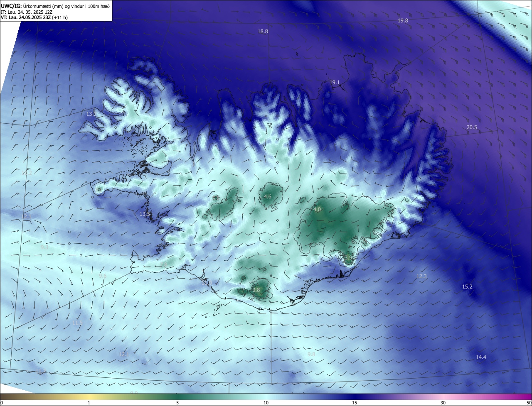Click the 12.3 value label
Image resolution: width=532 pixels, height=406 pixels.
pyautogui.click(x=421, y=276)
